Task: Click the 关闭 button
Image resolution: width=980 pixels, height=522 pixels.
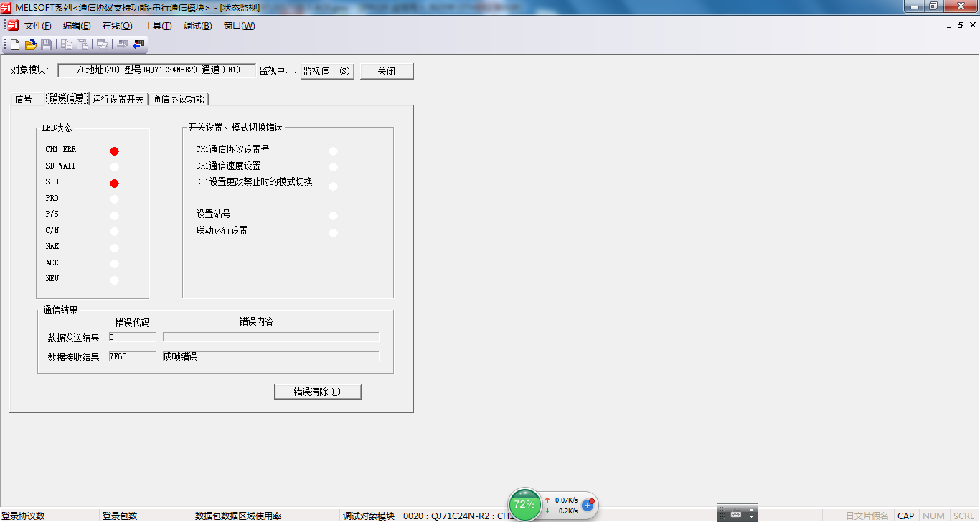Action: pyautogui.click(x=387, y=71)
